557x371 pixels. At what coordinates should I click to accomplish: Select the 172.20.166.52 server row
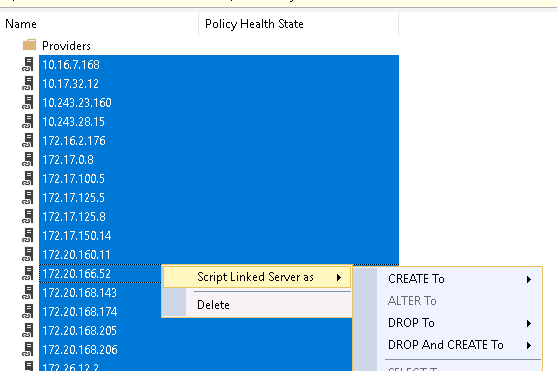click(100, 274)
